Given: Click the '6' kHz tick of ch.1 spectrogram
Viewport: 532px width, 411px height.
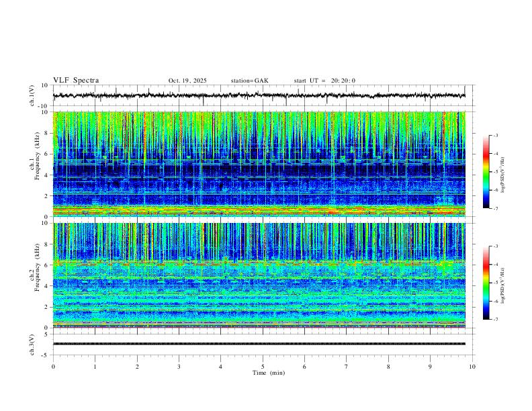Looking at the screenshot, I should coord(47,154).
